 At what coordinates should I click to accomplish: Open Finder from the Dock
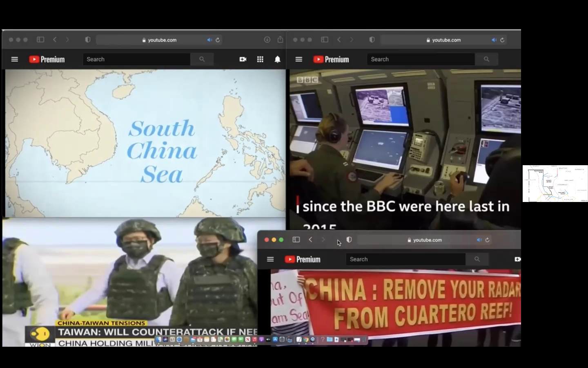158,339
